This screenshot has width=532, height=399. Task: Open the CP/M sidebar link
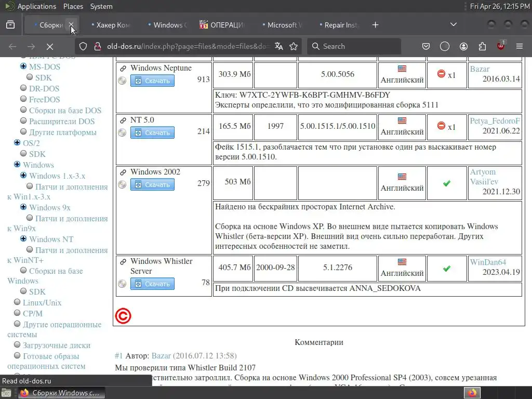33,313
